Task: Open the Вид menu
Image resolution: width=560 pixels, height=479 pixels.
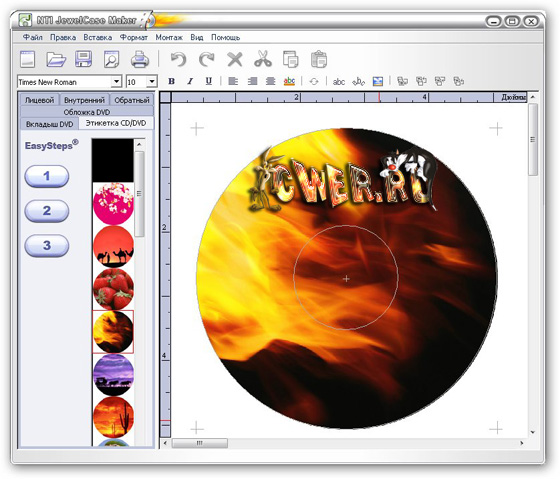Action: 197,37
